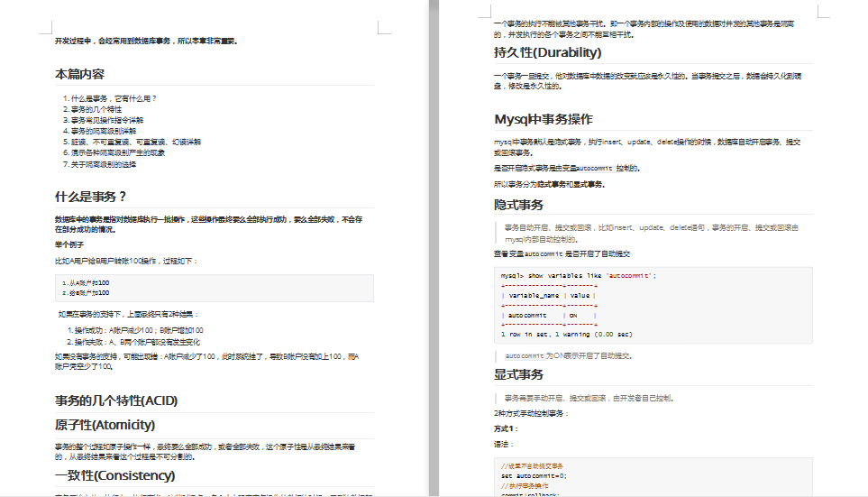Click list item "7. 关于隔离级别的选择"
868x497 pixels.
pyautogui.click(x=100, y=164)
